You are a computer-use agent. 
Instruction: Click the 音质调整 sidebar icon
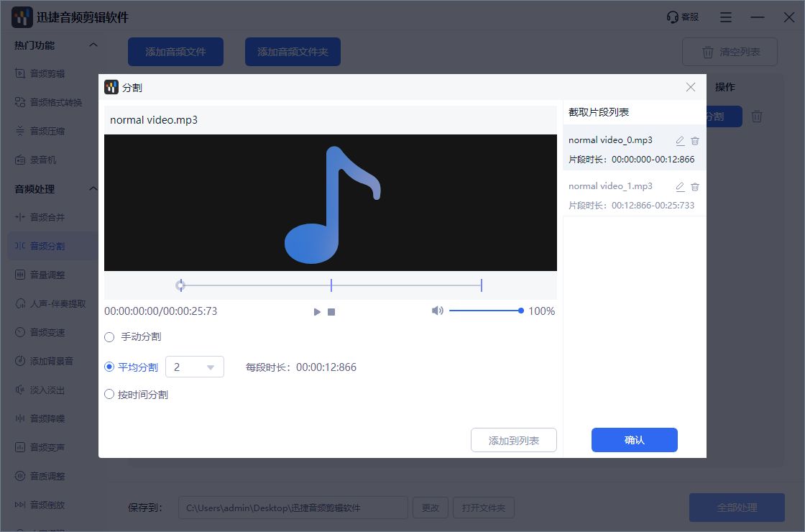[x=20, y=476]
